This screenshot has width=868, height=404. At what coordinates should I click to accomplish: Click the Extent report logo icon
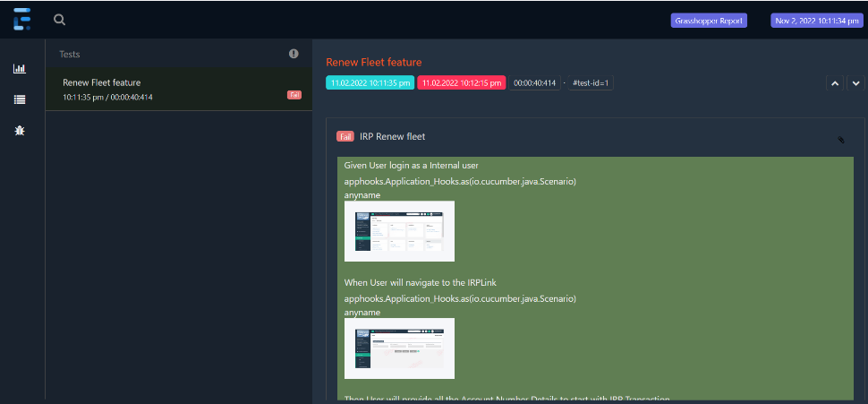[22, 20]
